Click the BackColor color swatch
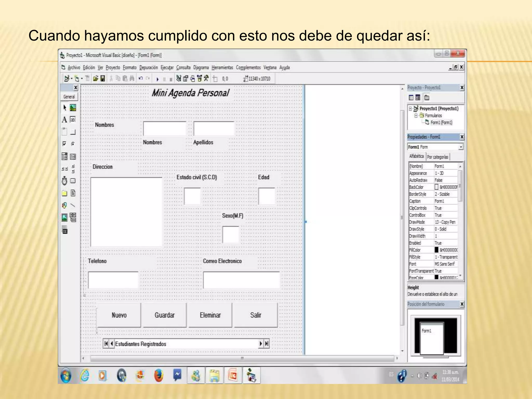 coord(436,187)
